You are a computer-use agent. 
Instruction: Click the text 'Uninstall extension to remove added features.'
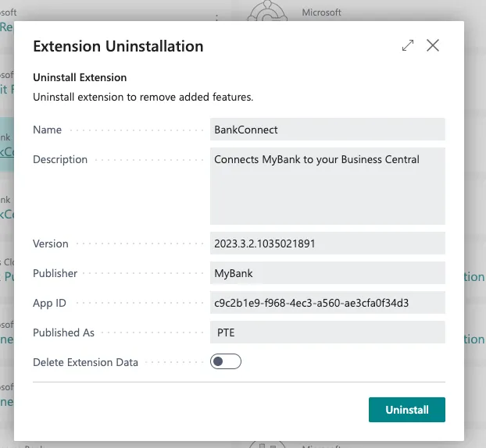(143, 98)
